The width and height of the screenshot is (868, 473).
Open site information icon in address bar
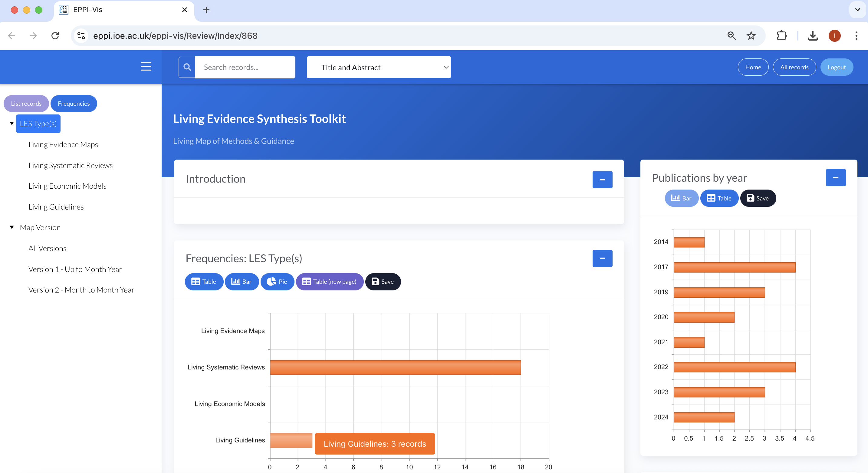click(81, 36)
